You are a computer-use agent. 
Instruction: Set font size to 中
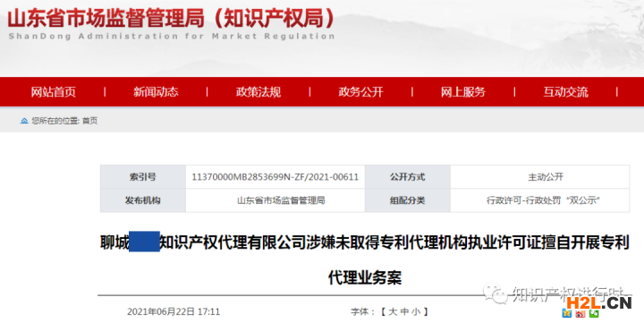coord(404,312)
